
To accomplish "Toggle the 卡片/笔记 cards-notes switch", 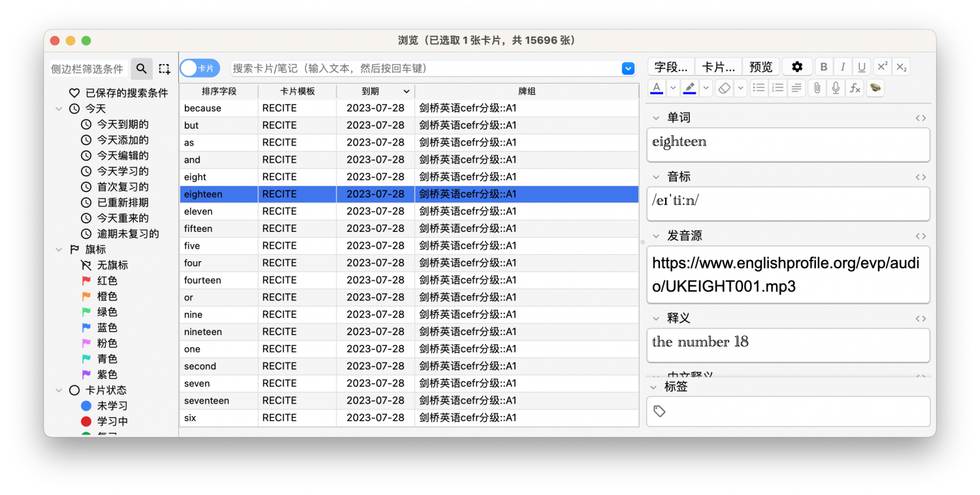I will click(x=200, y=69).
